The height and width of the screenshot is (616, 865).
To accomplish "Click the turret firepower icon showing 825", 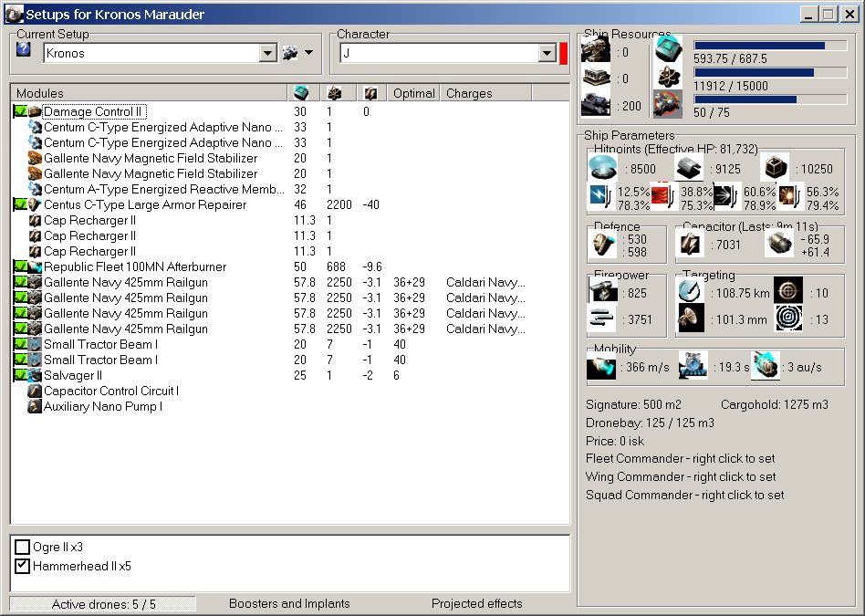I will (x=602, y=291).
